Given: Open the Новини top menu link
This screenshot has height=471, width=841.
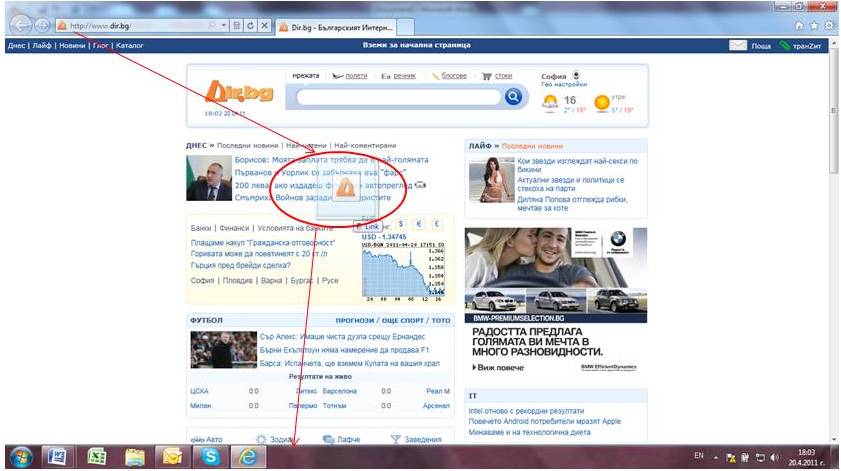Looking at the screenshot, I should (72, 46).
